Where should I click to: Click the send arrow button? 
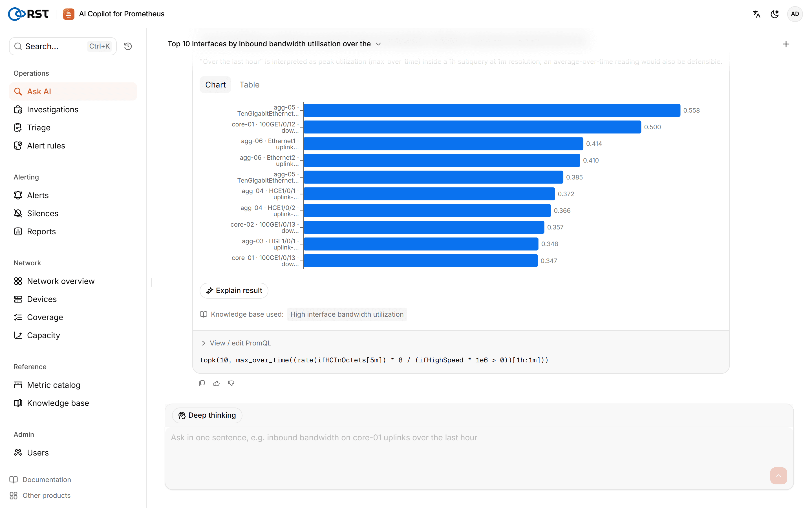778,476
